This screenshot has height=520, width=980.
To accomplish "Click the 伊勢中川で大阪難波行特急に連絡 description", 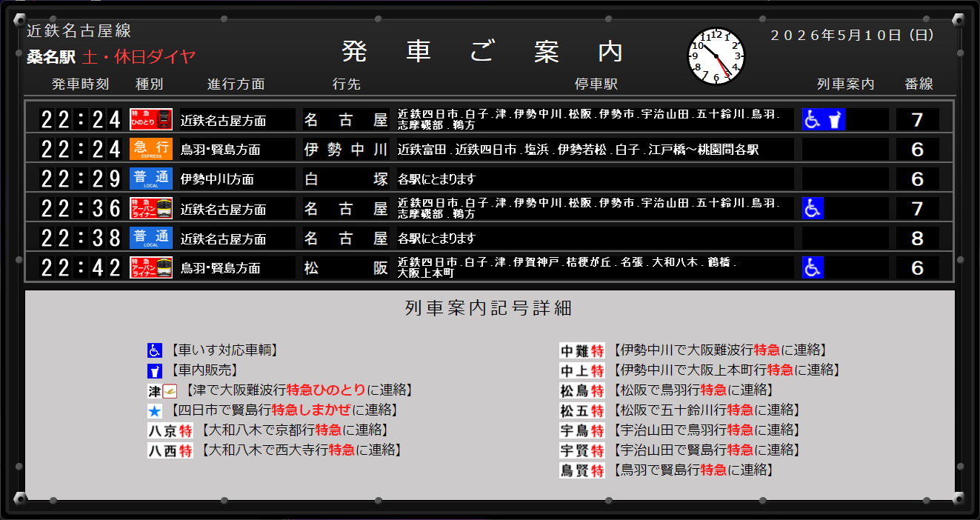I will click(x=719, y=350).
